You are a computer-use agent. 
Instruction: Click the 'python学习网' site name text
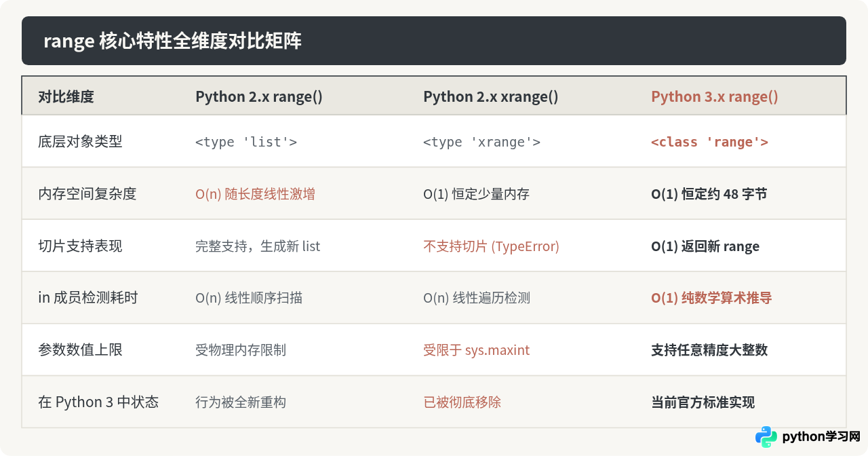[x=822, y=437]
